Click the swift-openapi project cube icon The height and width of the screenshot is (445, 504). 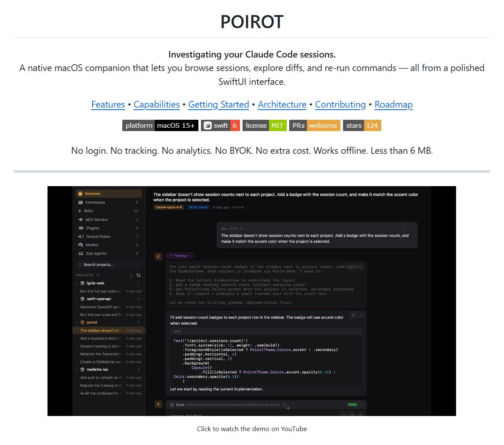[x=83, y=299]
